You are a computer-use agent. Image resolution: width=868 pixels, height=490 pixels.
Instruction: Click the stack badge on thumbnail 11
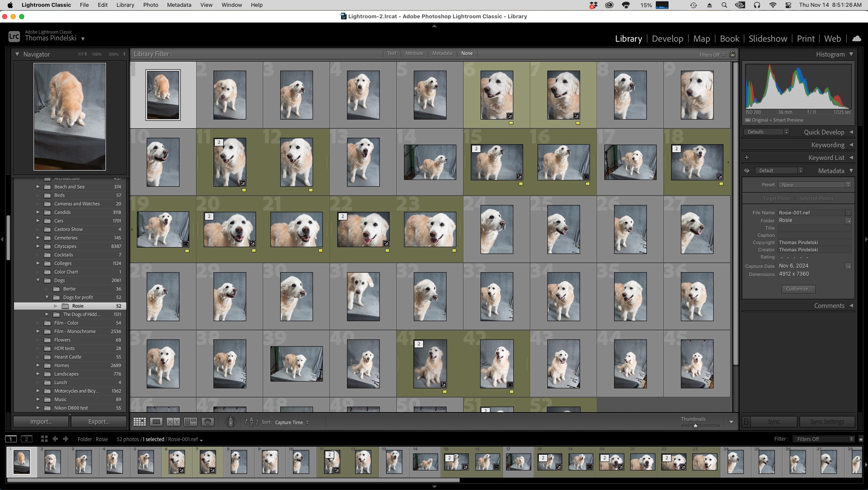pos(219,142)
